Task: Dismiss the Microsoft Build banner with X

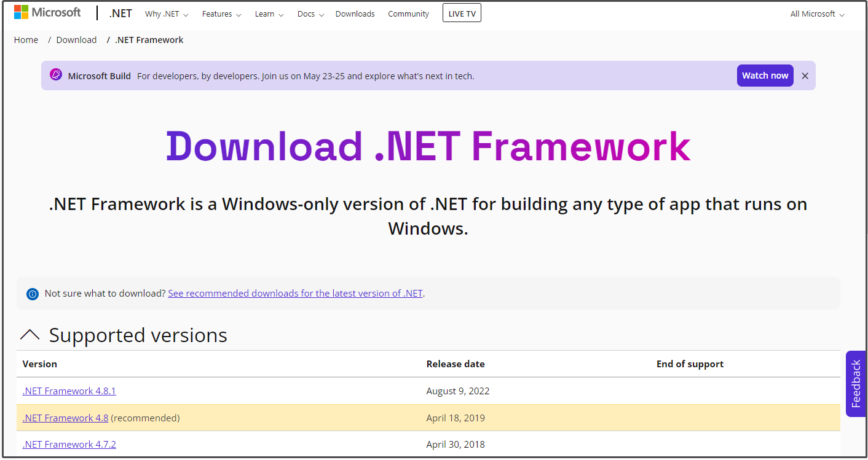Action: pos(805,76)
